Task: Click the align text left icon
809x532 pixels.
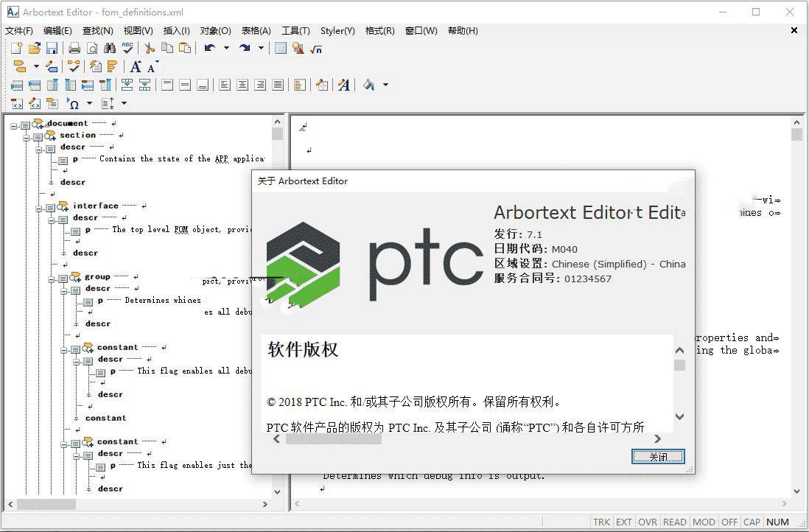Action: (x=225, y=85)
